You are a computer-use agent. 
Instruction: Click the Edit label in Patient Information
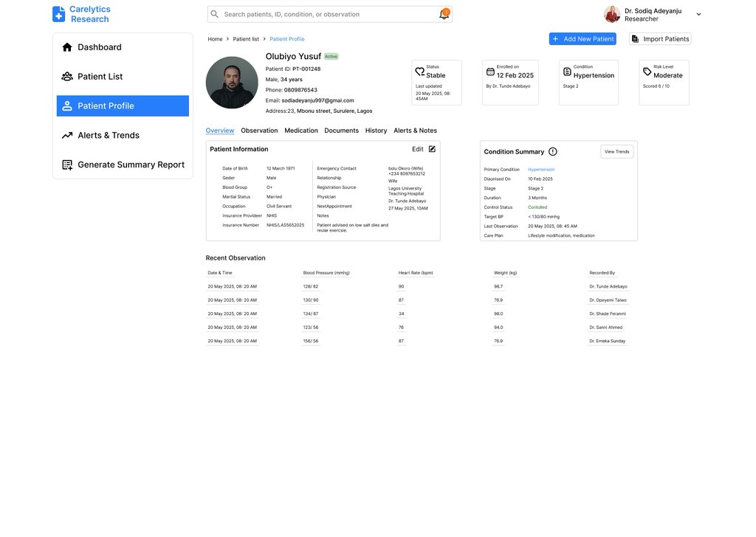[x=418, y=149]
